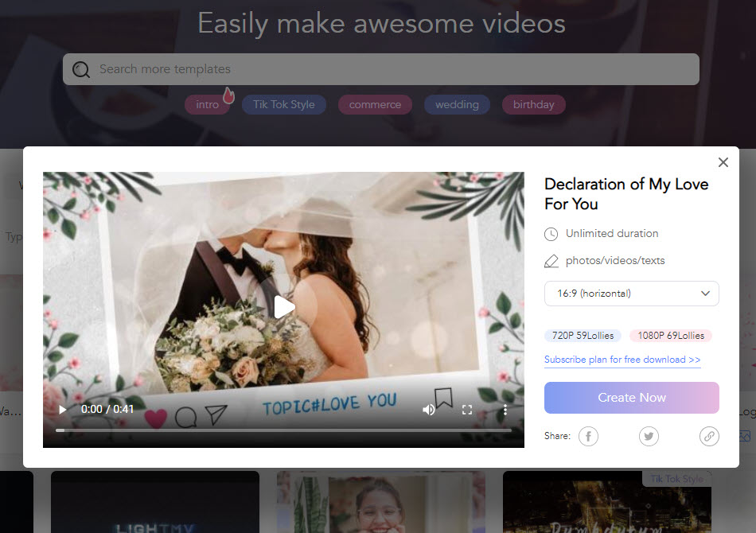Switch to the Tik Tok Style category

click(284, 104)
